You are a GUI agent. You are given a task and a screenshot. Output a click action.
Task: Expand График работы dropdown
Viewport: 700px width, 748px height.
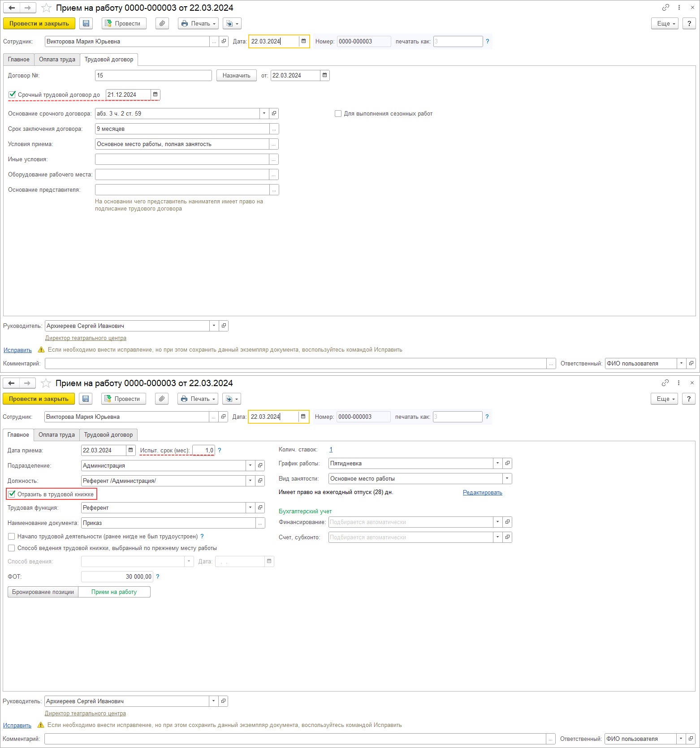497,463
